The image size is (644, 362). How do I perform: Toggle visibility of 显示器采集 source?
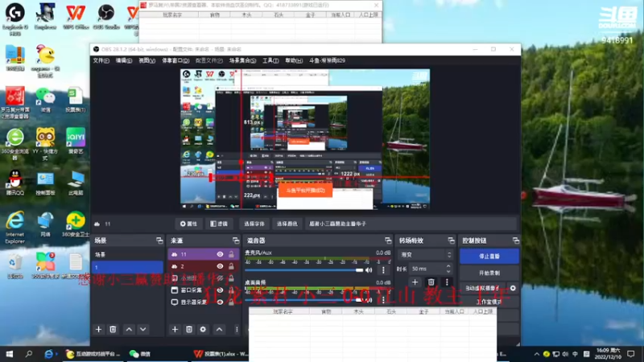(x=220, y=302)
